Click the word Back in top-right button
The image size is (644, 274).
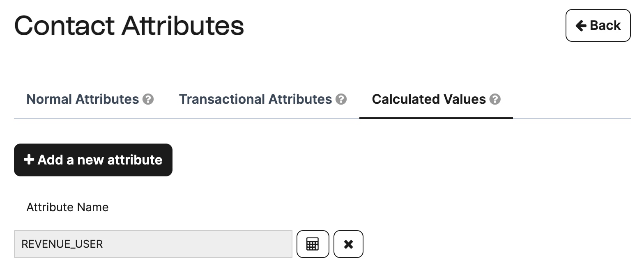pyautogui.click(x=605, y=25)
